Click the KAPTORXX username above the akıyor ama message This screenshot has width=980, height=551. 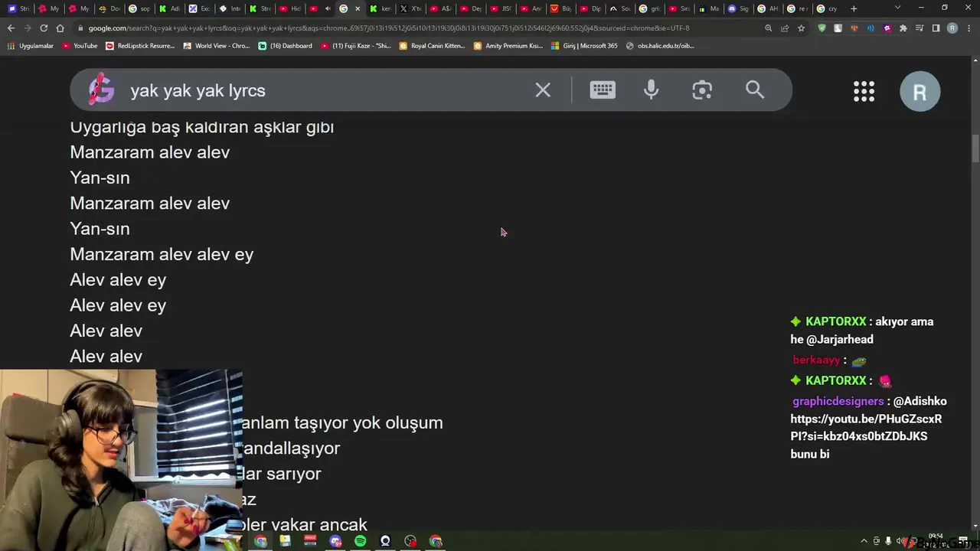(x=835, y=321)
